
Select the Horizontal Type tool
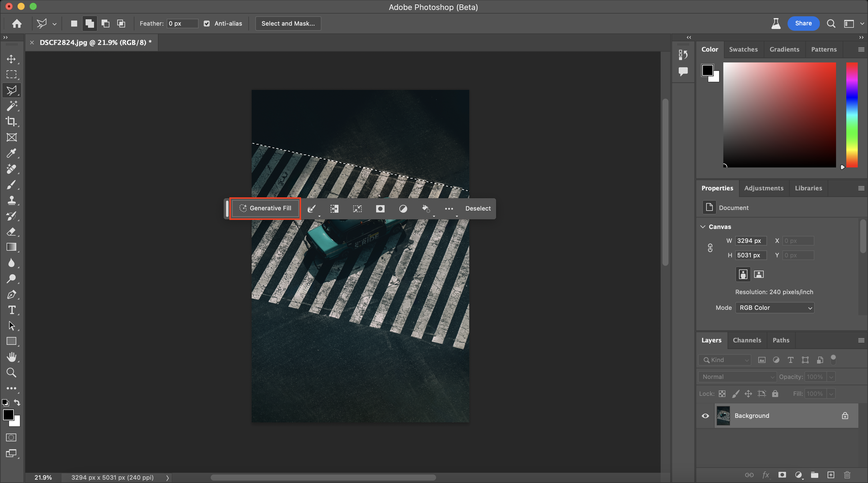tap(11, 310)
